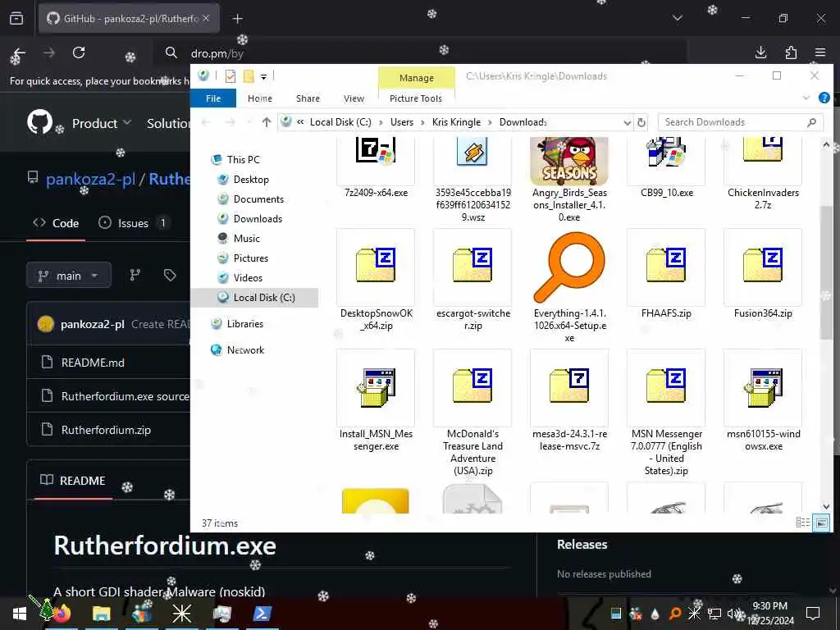Expand Local Disk (C:) breadcrumb arrow
The width and height of the screenshot is (840, 630).
click(381, 123)
